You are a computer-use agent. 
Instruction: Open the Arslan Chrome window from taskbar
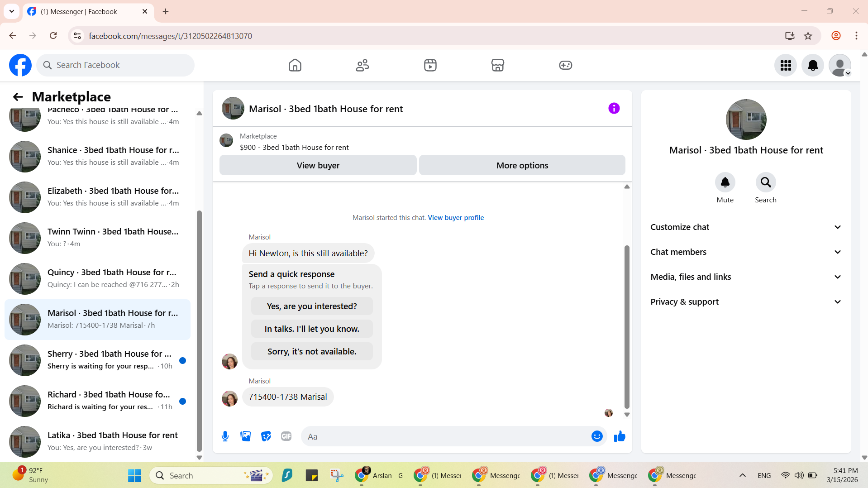click(379, 476)
